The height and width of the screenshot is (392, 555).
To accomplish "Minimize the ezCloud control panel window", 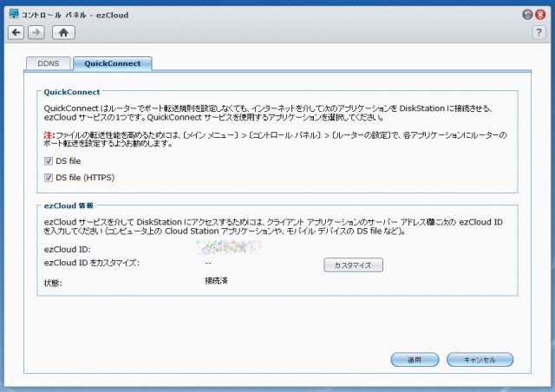I will coord(527,15).
